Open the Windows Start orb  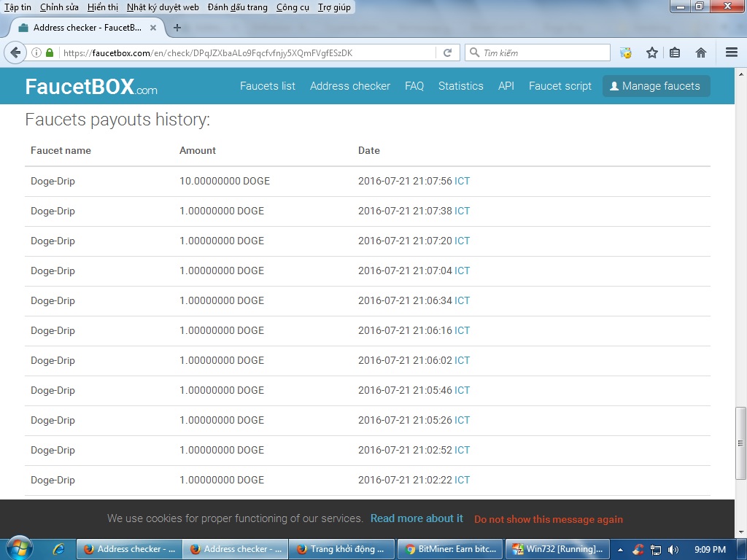[19, 548]
